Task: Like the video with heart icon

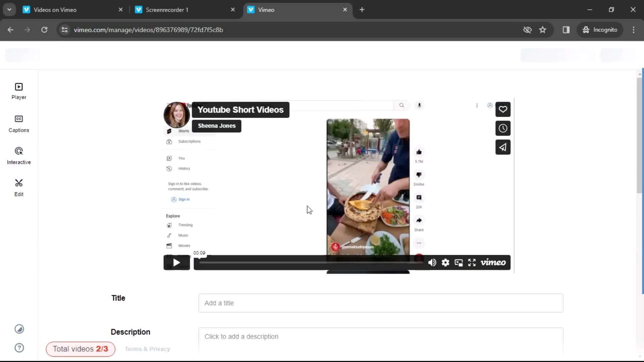Action: (x=503, y=109)
